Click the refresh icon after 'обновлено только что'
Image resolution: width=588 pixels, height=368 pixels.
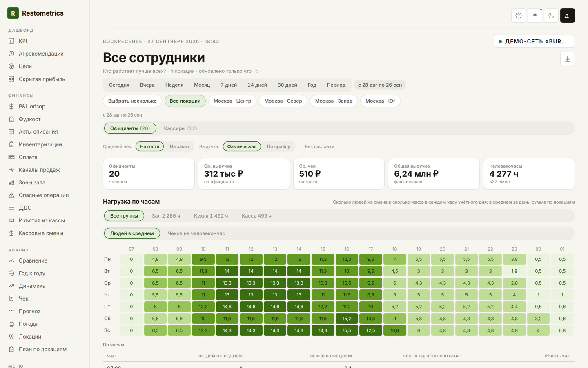point(257,71)
